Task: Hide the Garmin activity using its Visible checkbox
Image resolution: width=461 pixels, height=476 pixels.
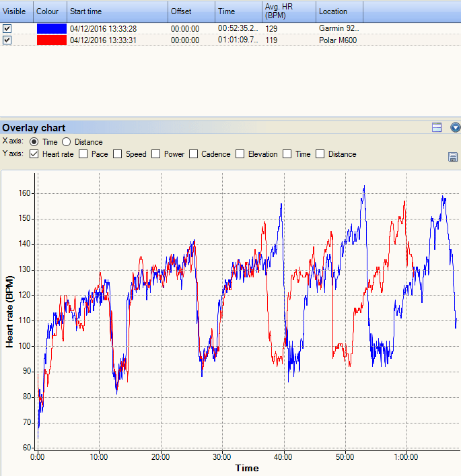Action: [7, 29]
